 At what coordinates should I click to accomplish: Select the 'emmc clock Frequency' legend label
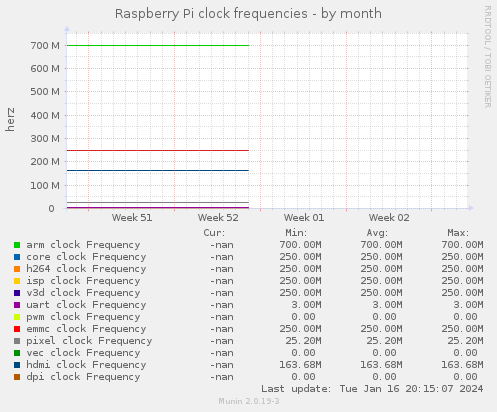86,329
